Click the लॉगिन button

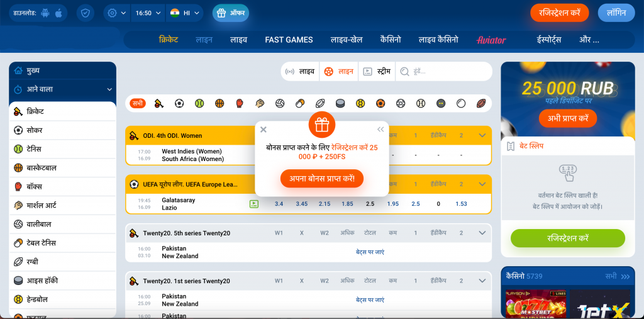tap(616, 13)
